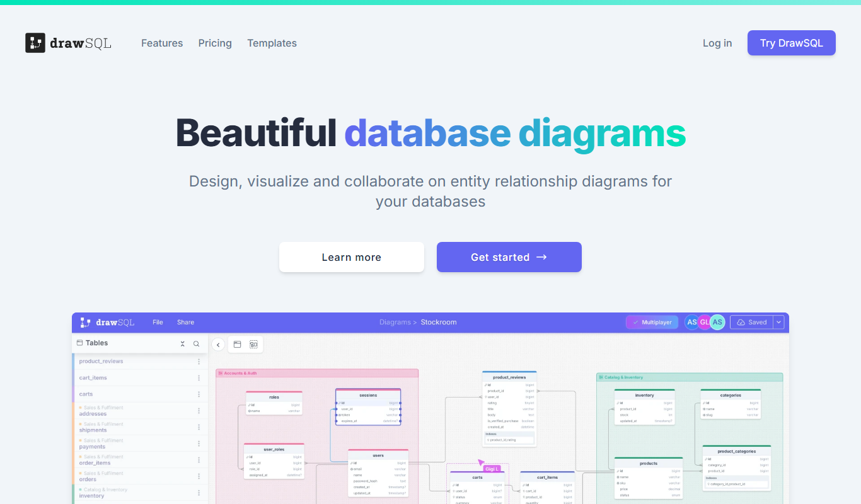The height and width of the screenshot is (504, 861).
Task: Click the GL collaborator avatar
Action: (x=705, y=322)
